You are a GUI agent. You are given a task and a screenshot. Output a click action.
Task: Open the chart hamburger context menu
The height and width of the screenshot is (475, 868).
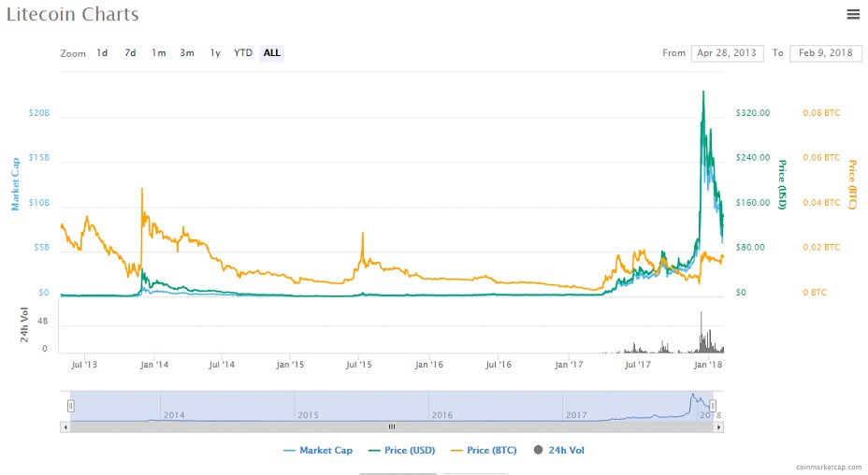tap(853, 14)
